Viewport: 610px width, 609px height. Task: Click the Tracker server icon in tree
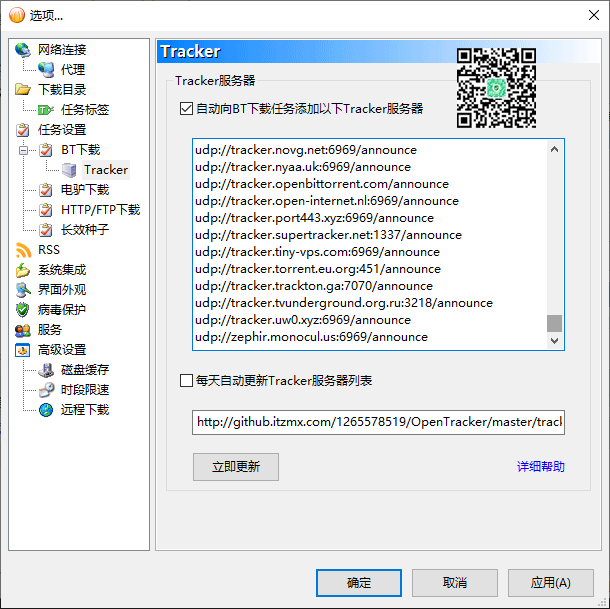69,170
